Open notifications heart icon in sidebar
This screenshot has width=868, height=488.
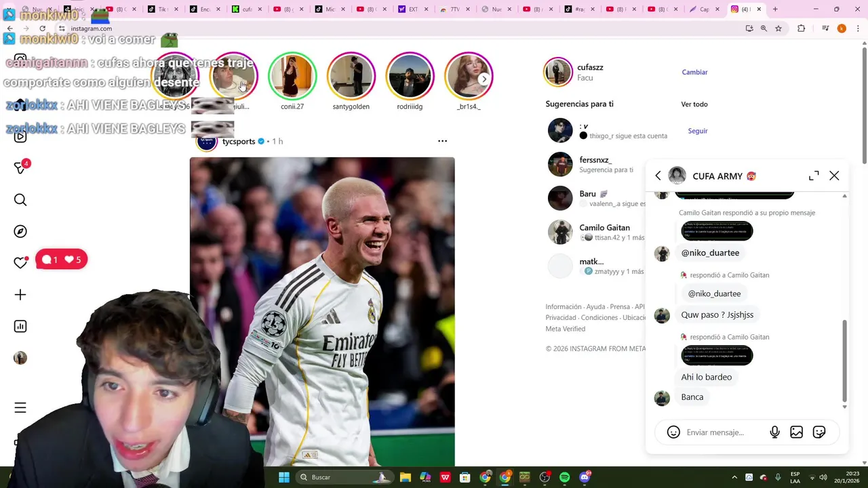(20, 263)
